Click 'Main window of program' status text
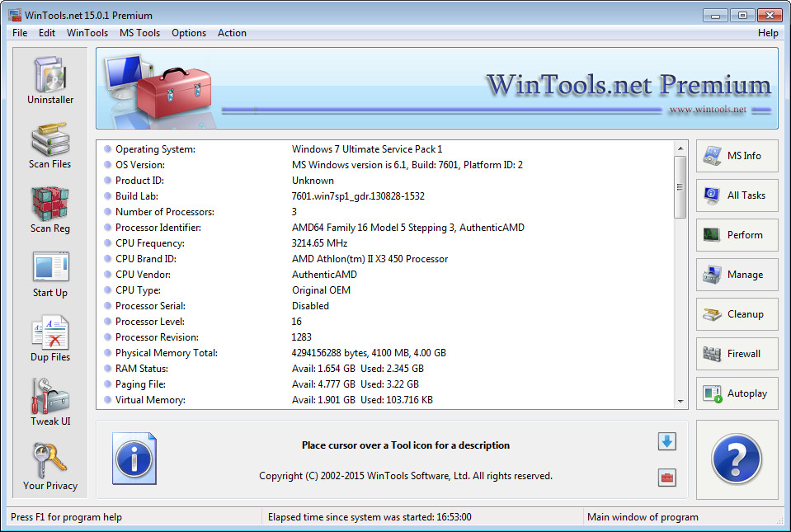The image size is (791, 532). tap(643, 517)
